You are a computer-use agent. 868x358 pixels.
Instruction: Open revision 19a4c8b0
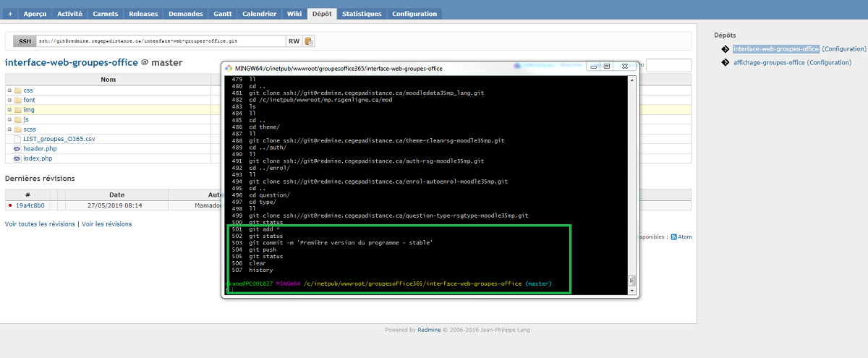pyautogui.click(x=30, y=205)
